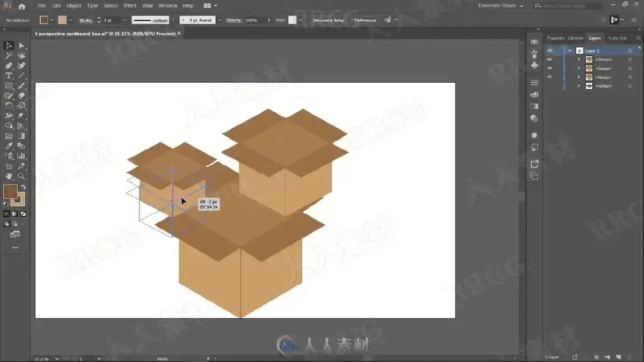
Task: Activate the Type tool
Action: pyautogui.click(x=9, y=76)
